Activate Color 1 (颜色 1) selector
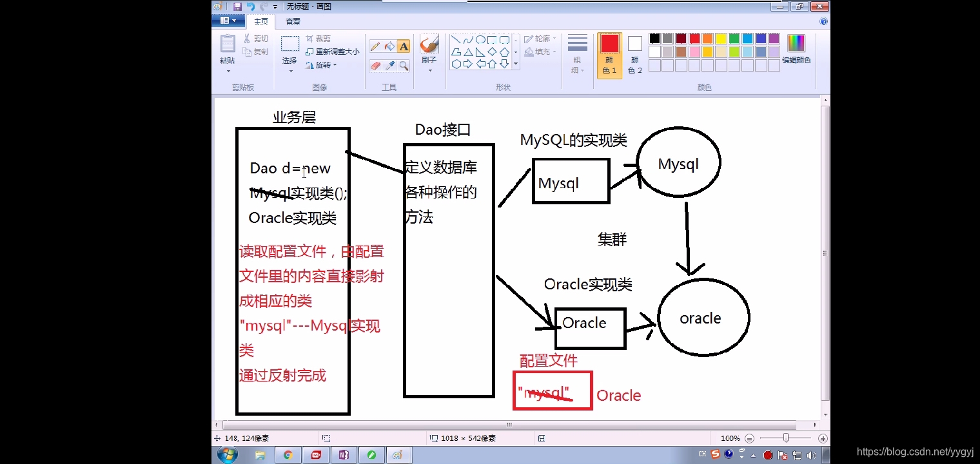This screenshot has width=980, height=464. [x=609, y=55]
